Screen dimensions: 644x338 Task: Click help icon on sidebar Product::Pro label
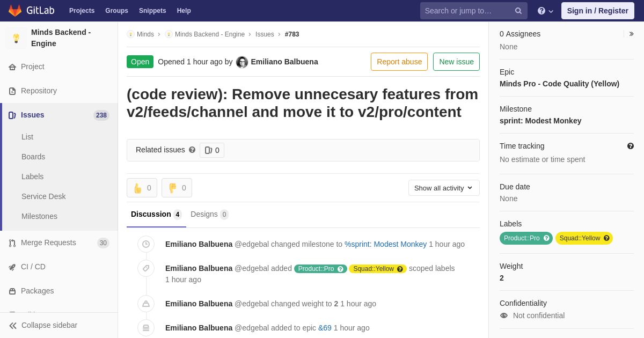click(546, 238)
